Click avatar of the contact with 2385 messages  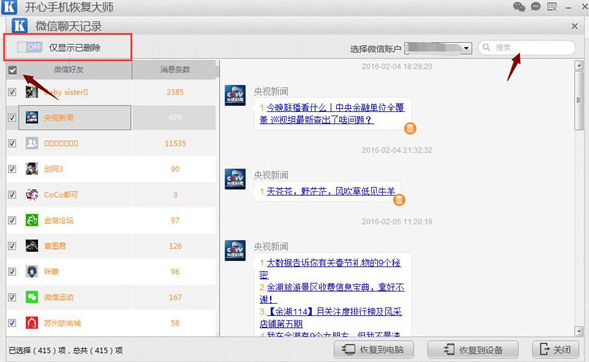point(32,92)
